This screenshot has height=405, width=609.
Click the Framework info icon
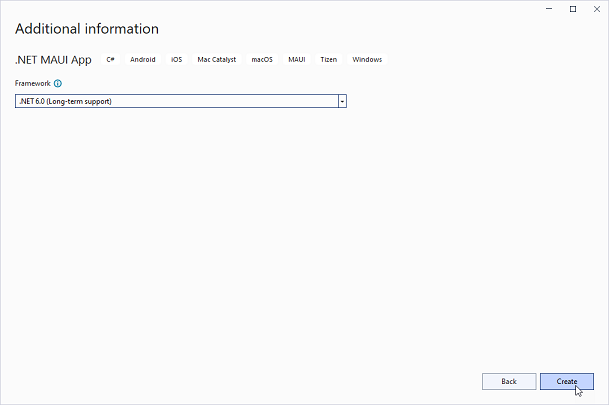tap(58, 84)
